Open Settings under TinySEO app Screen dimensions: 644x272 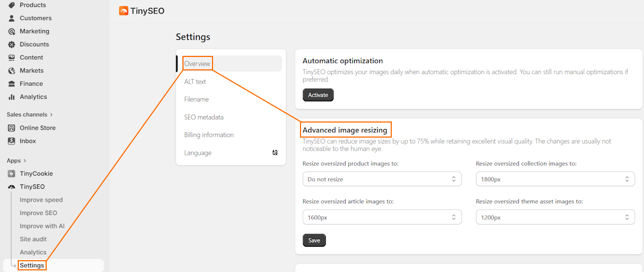pyautogui.click(x=32, y=266)
